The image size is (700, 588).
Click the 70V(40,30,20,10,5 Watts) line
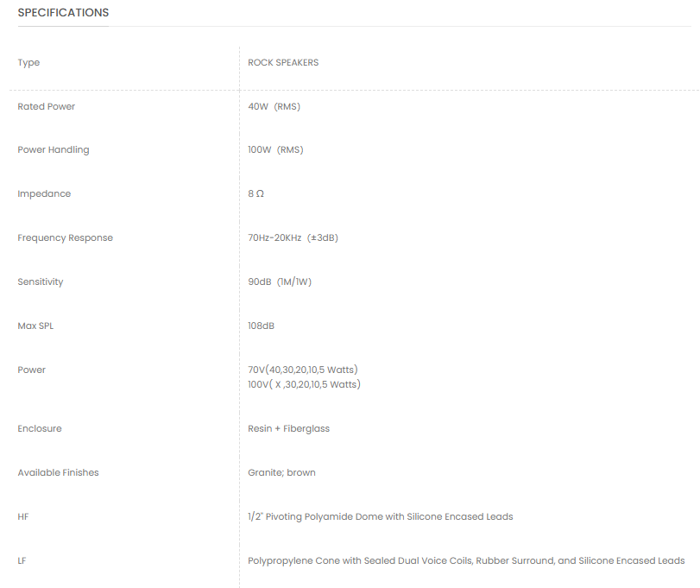point(303,370)
